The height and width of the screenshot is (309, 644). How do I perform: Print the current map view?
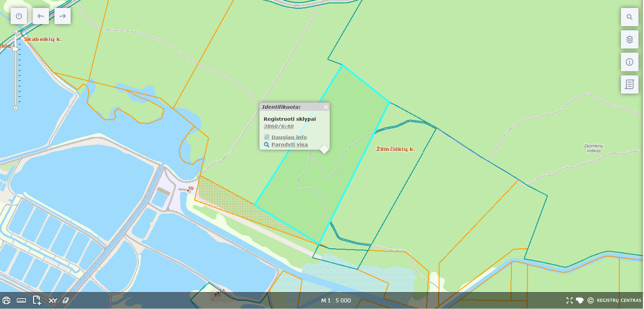pyautogui.click(x=6, y=300)
